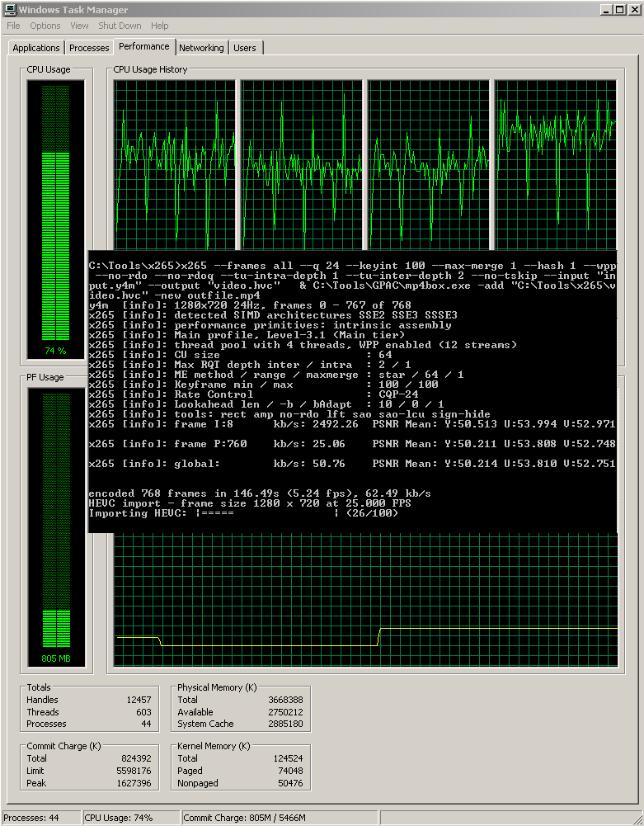Viewport: 644px width, 826px height.
Task: Select the Performance tab
Action: click(143, 46)
